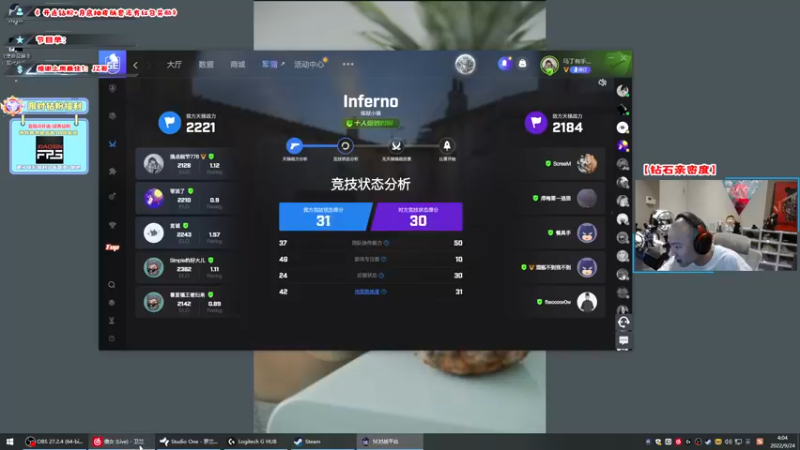800x450 pixels.
Task: Open the 军团 tab
Action: pos(272,64)
